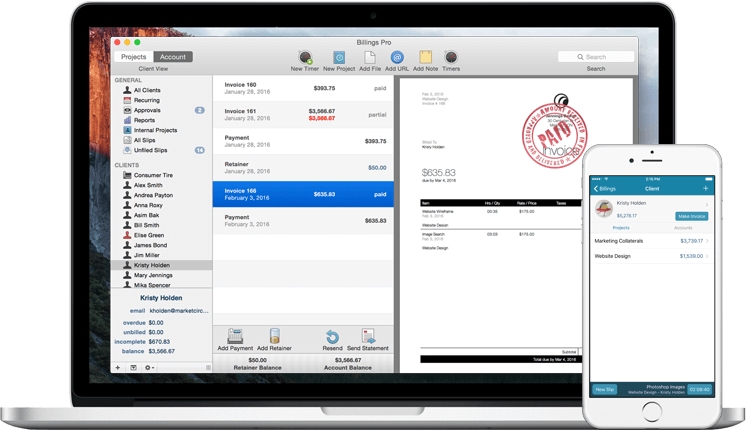The width and height of the screenshot is (747, 430).
Task: Click the Send Statement icon
Action: (x=368, y=336)
